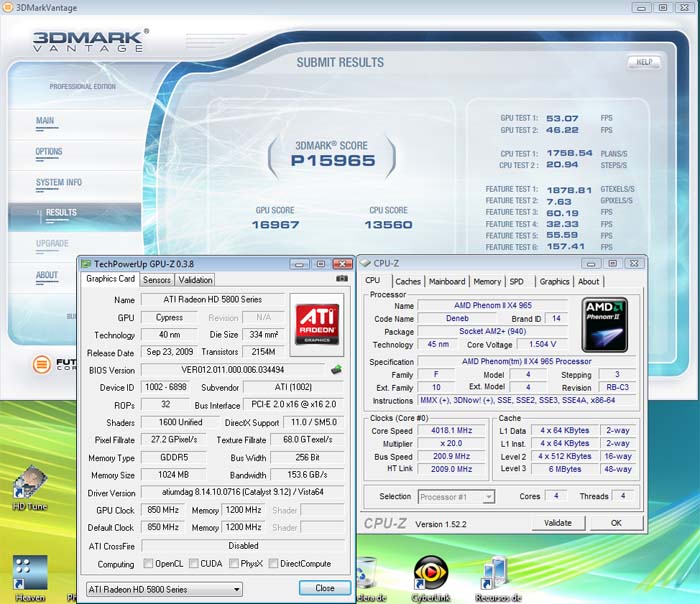Open the HD Tune desktop shortcut
This screenshot has width=700, height=604.
coord(30,488)
